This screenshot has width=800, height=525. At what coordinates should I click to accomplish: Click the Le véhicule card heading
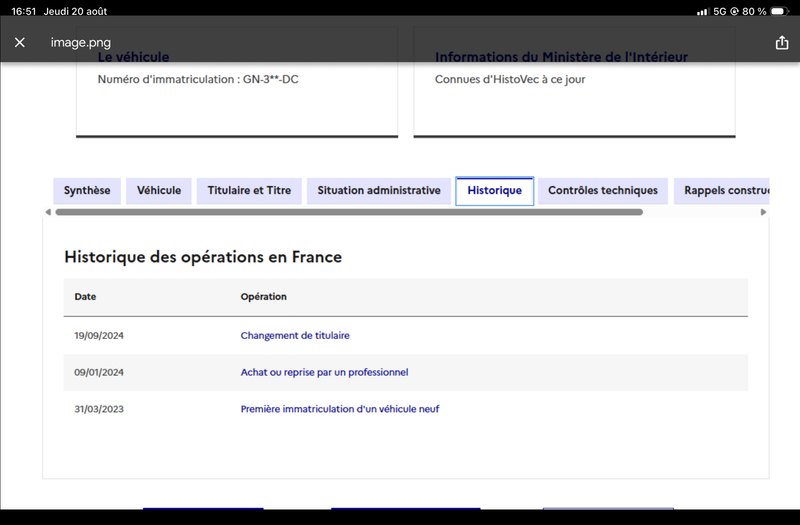tap(133, 57)
